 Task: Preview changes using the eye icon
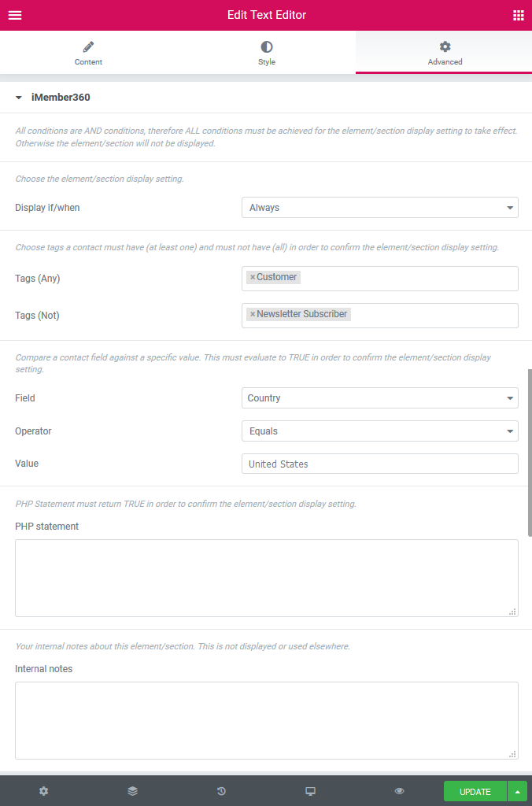click(399, 791)
